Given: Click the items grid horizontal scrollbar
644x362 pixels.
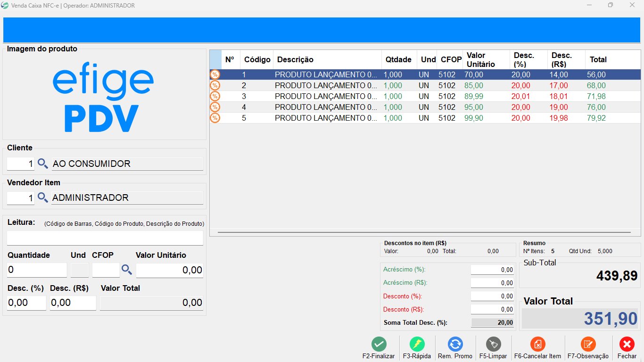Looking at the screenshot, I should tap(424, 232).
